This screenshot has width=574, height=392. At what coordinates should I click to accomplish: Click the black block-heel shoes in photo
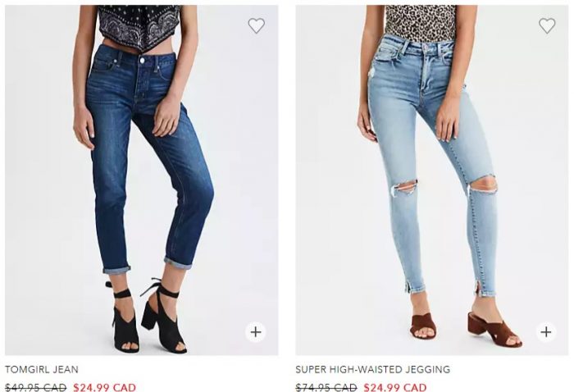click(147, 317)
